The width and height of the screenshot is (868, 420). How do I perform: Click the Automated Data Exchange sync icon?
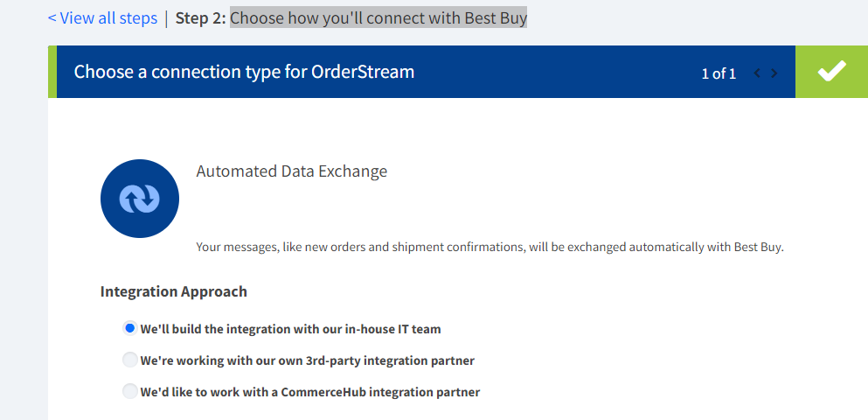pyautogui.click(x=140, y=199)
